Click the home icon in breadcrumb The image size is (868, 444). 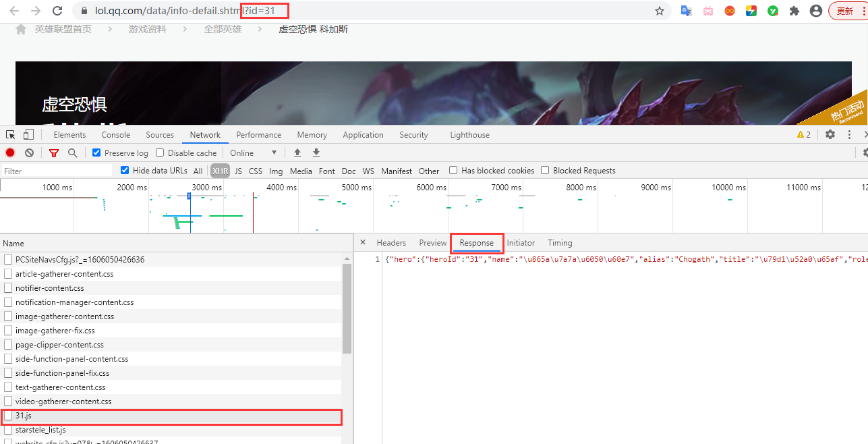click(21, 29)
